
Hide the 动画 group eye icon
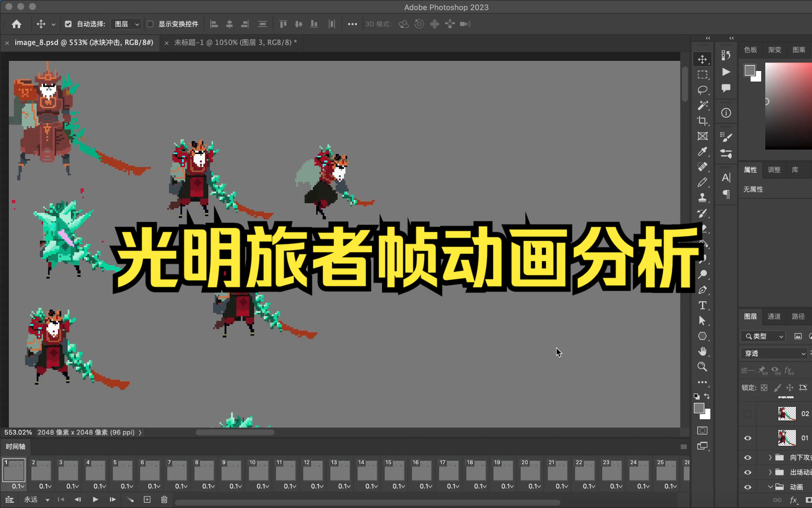[748, 487]
